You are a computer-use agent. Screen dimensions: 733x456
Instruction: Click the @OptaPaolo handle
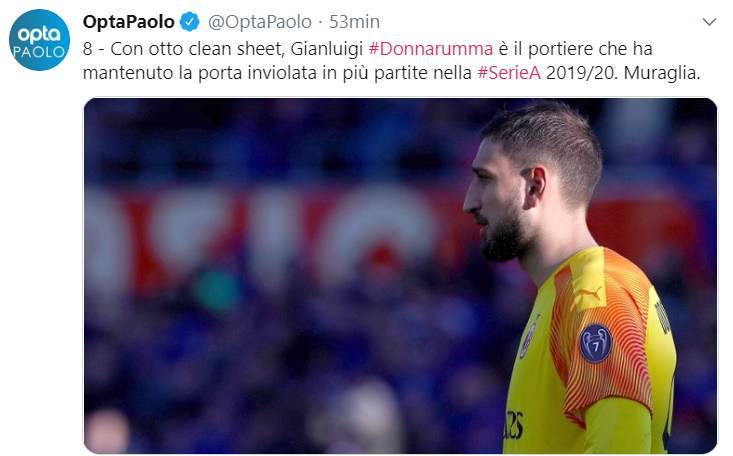point(259,22)
